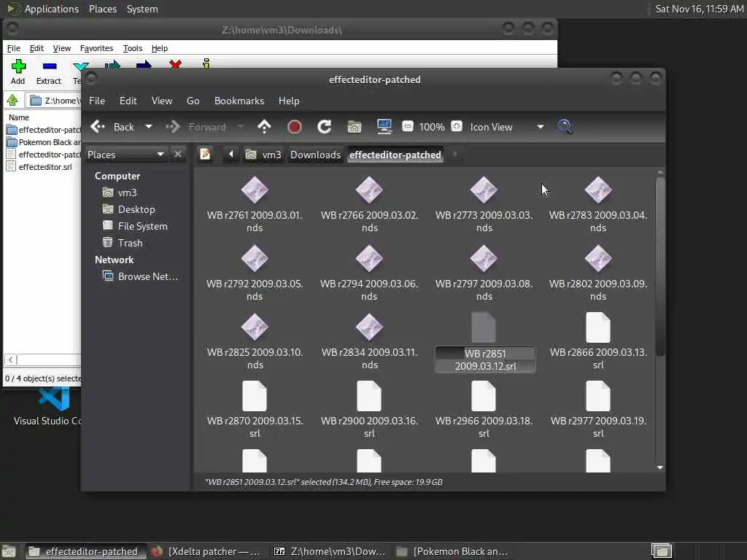Click the zoom out minus icon
This screenshot has height=560, width=747.
click(407, 126)
